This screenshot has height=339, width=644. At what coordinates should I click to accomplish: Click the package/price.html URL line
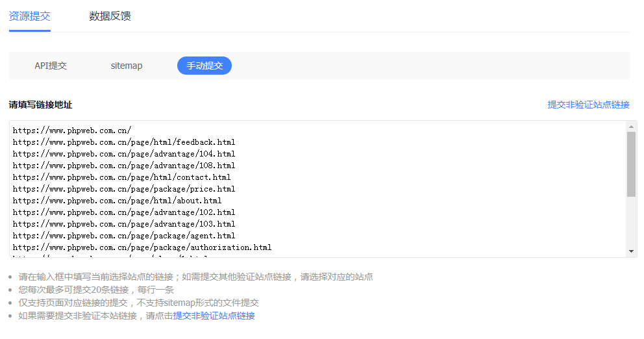pyautogui.click(x=123, y=189)
